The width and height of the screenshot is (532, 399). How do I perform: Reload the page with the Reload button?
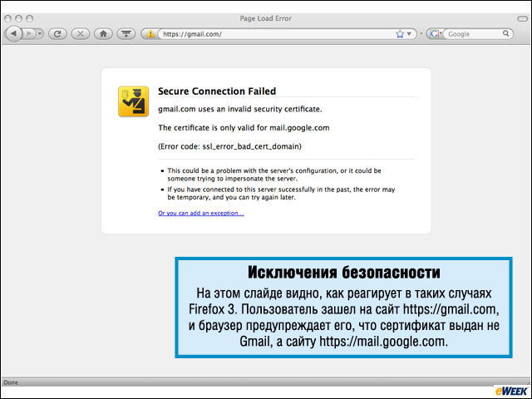coord(57,34)
